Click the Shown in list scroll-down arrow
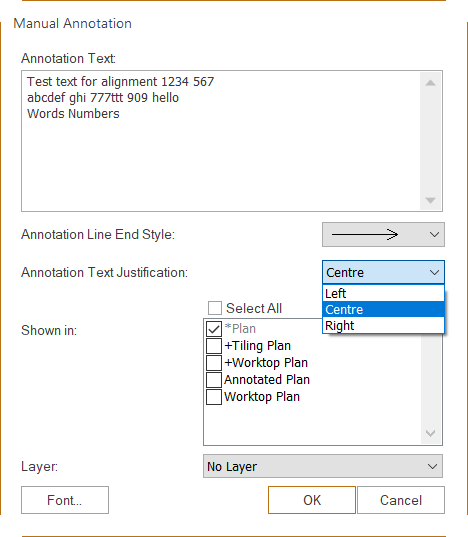 pyautogui.click(x=430, y=434)
